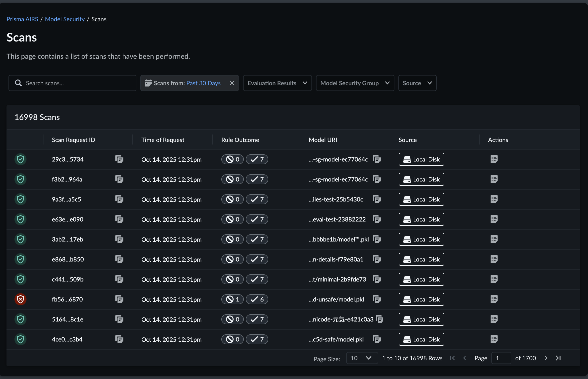Click green shield icon on first row
Viewport: 588px width, 379px height.
pyautogui.click(x=20, y=159)
